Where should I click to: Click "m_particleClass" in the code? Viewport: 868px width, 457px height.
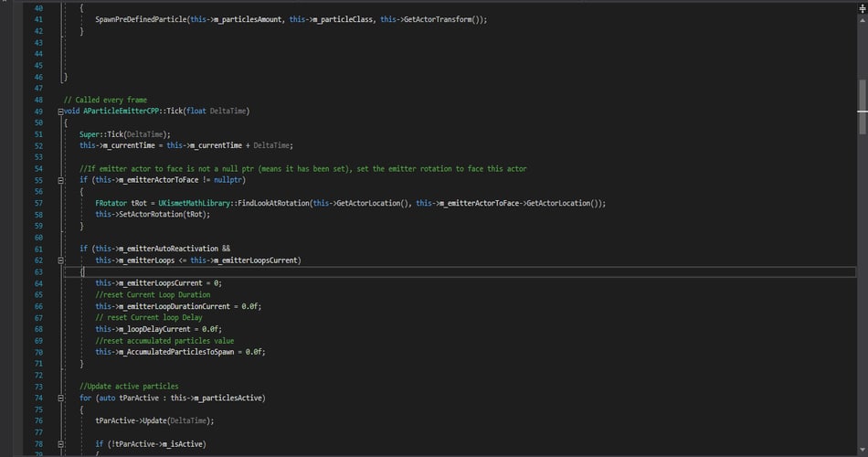click(x=343, y=19)
